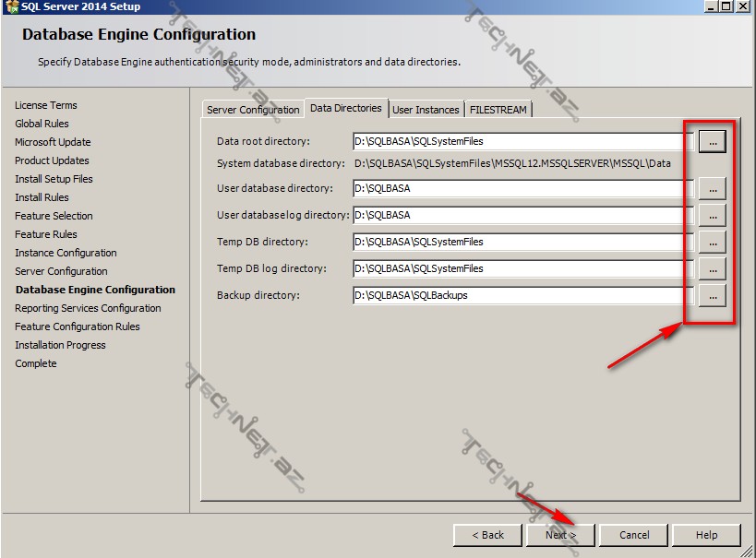Click browse button for Data root directory
This screenshot has width=756, height=558.
click(712, 141)
